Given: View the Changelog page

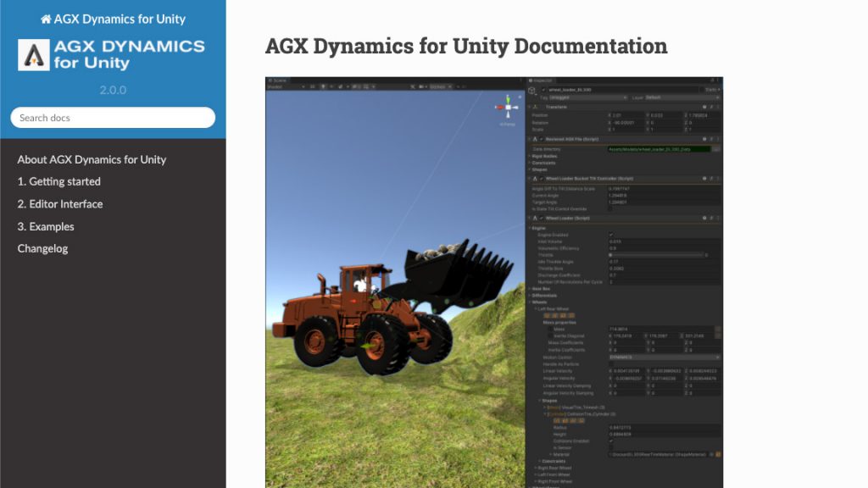Looking at the screenshot, I should pos(42,248).
